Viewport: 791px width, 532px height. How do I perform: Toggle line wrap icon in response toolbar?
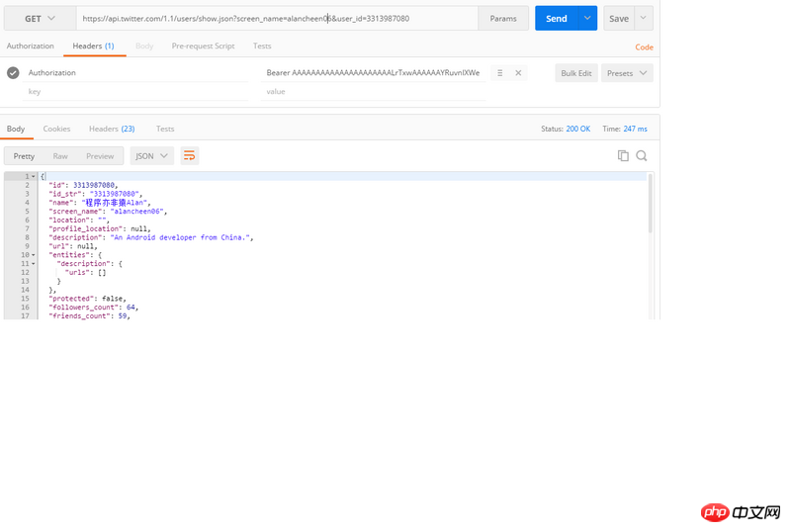(189, 155)
